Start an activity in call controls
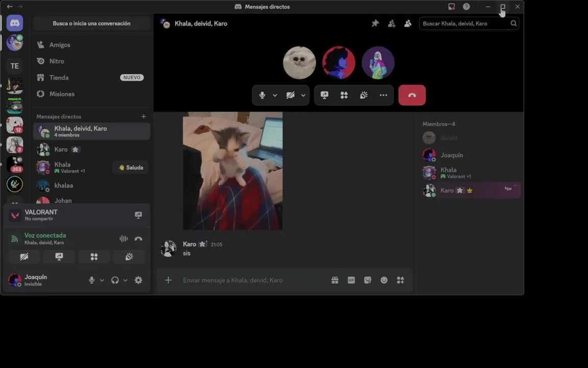Viewport: 588px width, 368px height. click(x=344, y=95)
